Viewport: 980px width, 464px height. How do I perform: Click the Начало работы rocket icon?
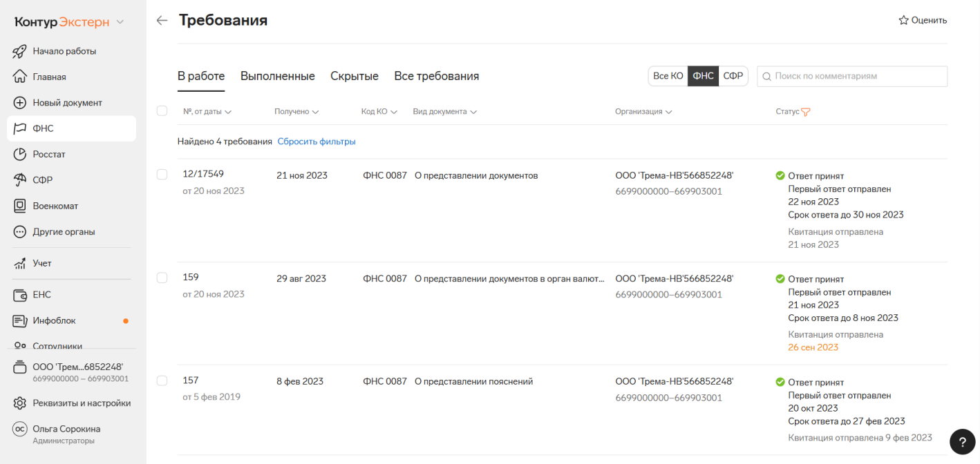click(20, 51)
